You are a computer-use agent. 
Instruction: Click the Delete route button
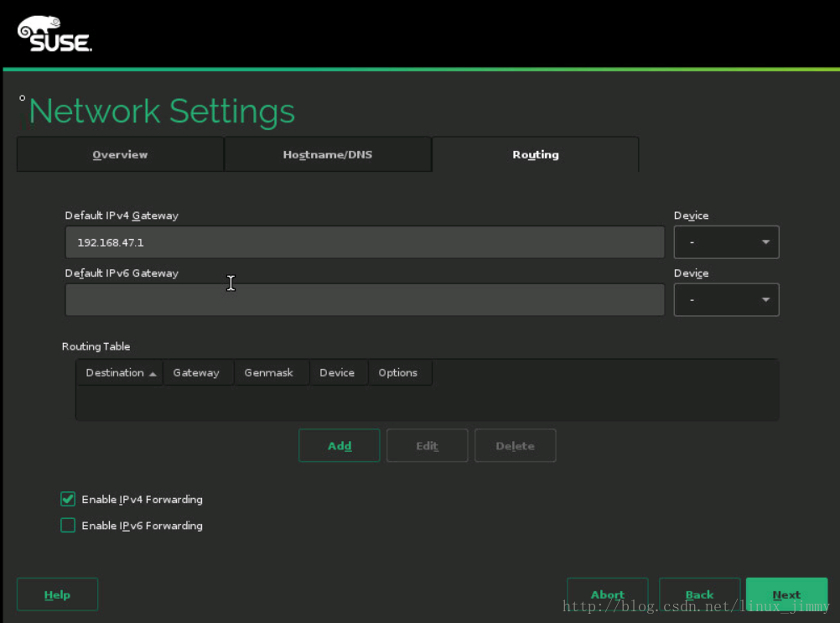515,445
